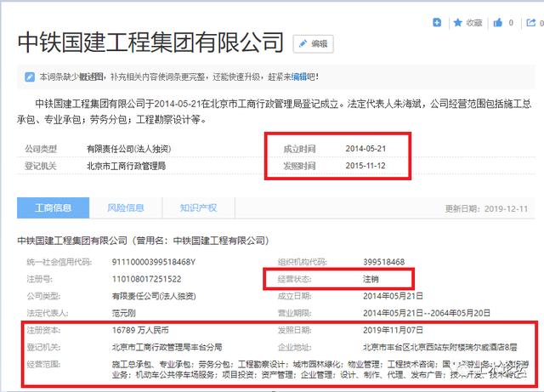Click the 企业地址 address value
This screenshot has height=392, width=544.
point(440,347)
